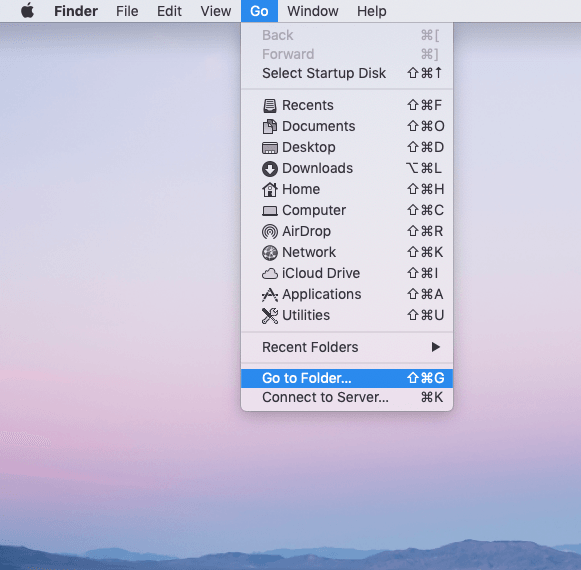Select Go to Folder…
Screen dimensions: 581x570
point(347,378)
